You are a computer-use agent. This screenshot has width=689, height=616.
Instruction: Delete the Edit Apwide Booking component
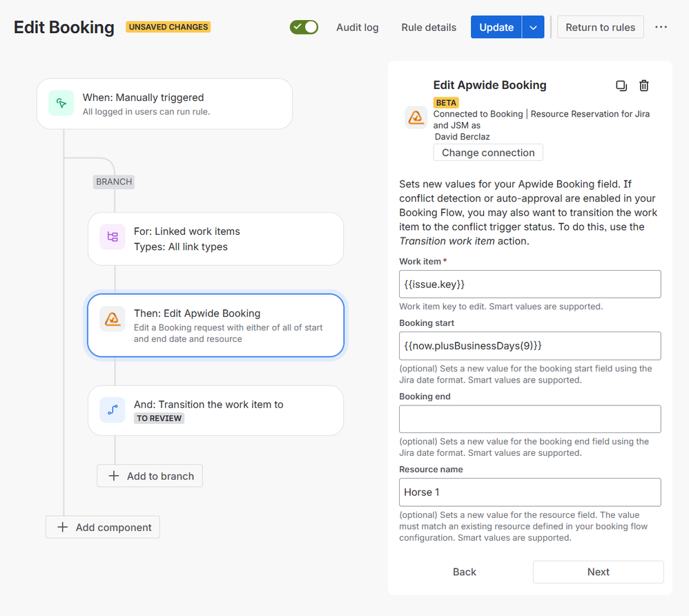643,86
